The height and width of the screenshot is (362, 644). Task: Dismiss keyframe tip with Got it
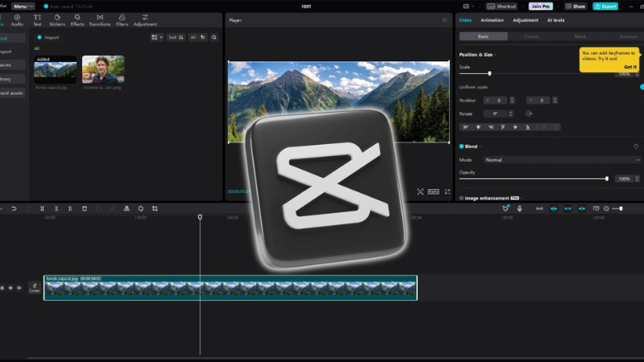(x=630, y=67)
